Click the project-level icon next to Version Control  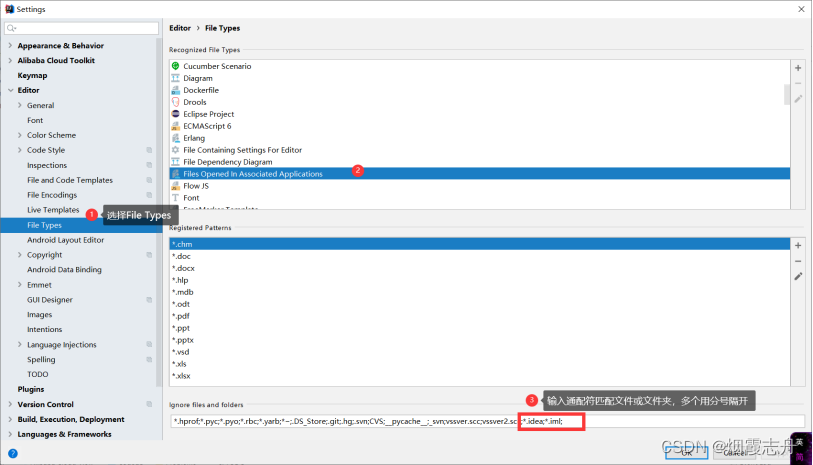pyautogui.click(x=149, y=404)
